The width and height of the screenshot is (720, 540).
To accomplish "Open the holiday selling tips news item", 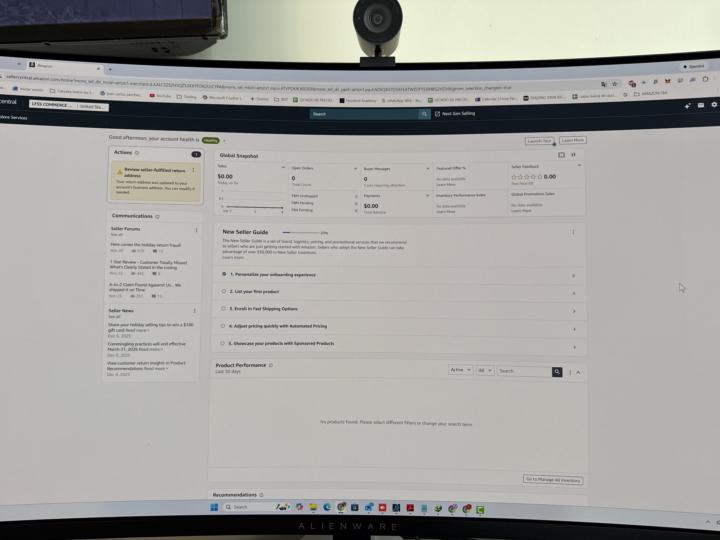I will [151, 327].
